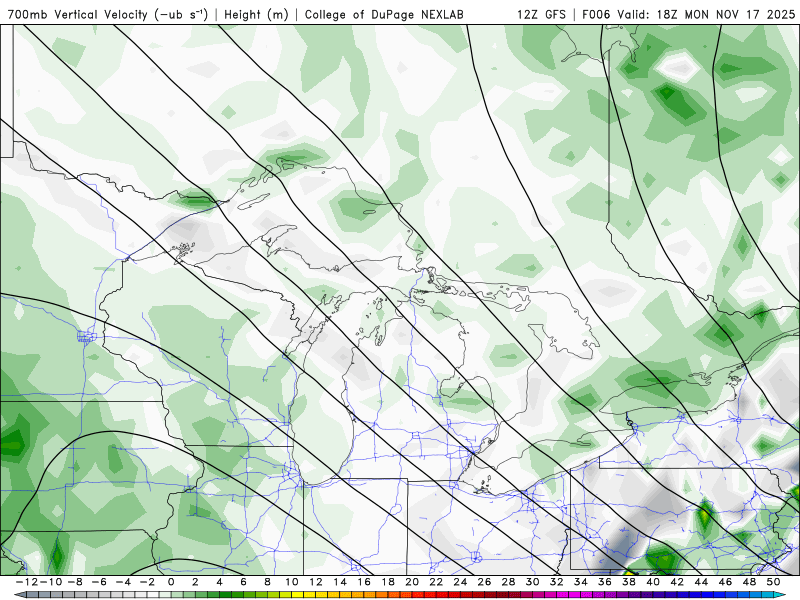Click the 'F006 Valid: 18Z MON NOV 17 2025' text
Image resolution: width=800 pixels, height=600 pixels.
[x=688, y=14]
